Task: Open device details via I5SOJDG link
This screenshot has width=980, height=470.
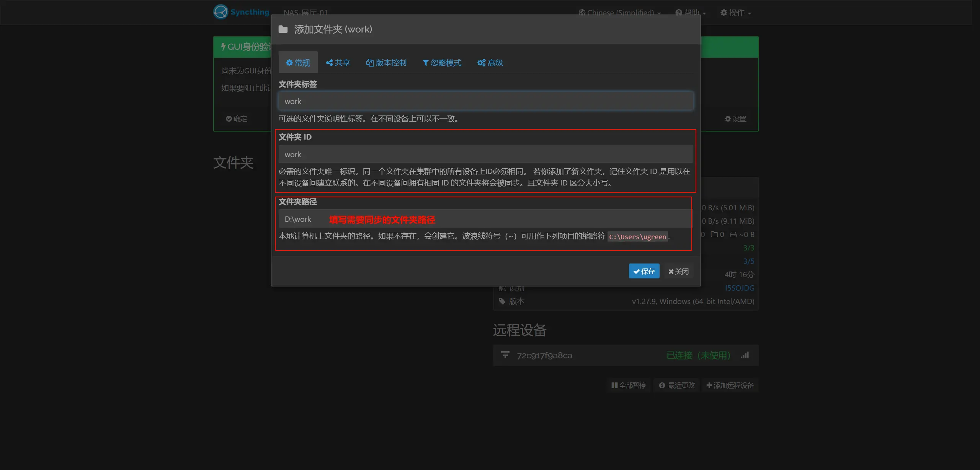Action: 740,288
